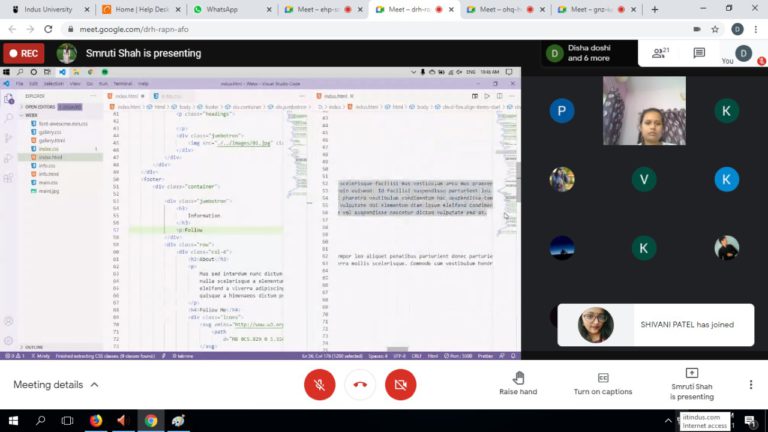Open Firefox from the Windows taskbar
768x432 pixels.
pyautogui.click(x=96, y=421)
